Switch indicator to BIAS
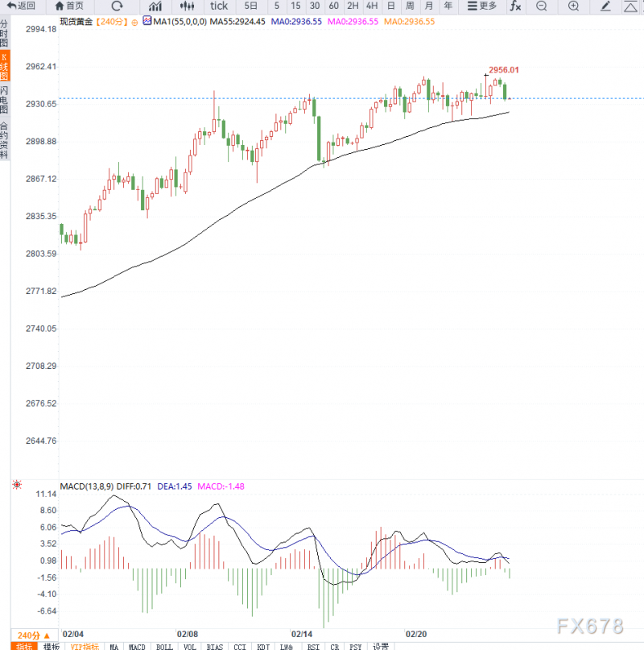Image resolution: width=644 pixels, height=650 pixels. pyautogui.click(x=215, y=646)
